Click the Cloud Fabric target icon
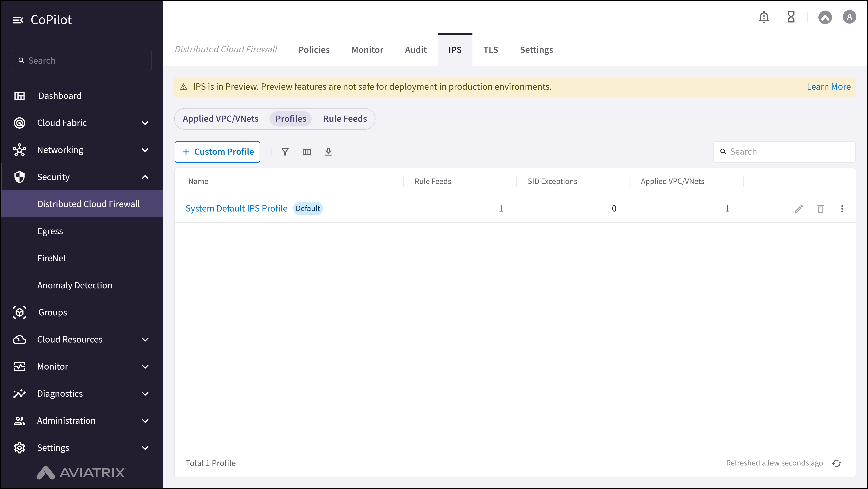Screen dimensions: 868x489 [20, 123]
